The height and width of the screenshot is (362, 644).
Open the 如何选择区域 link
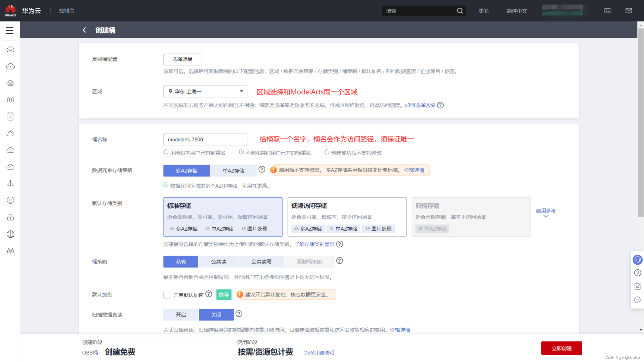(x=420, y=105)
